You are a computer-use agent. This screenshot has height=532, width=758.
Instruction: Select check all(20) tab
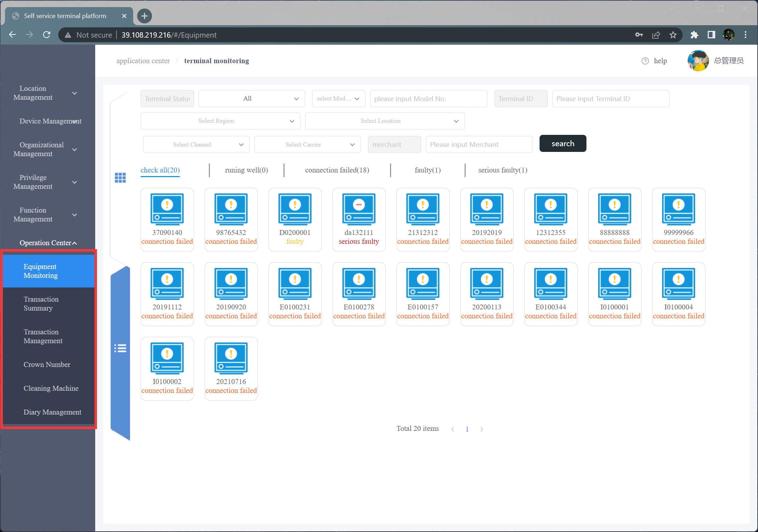[x=160, y=170]
